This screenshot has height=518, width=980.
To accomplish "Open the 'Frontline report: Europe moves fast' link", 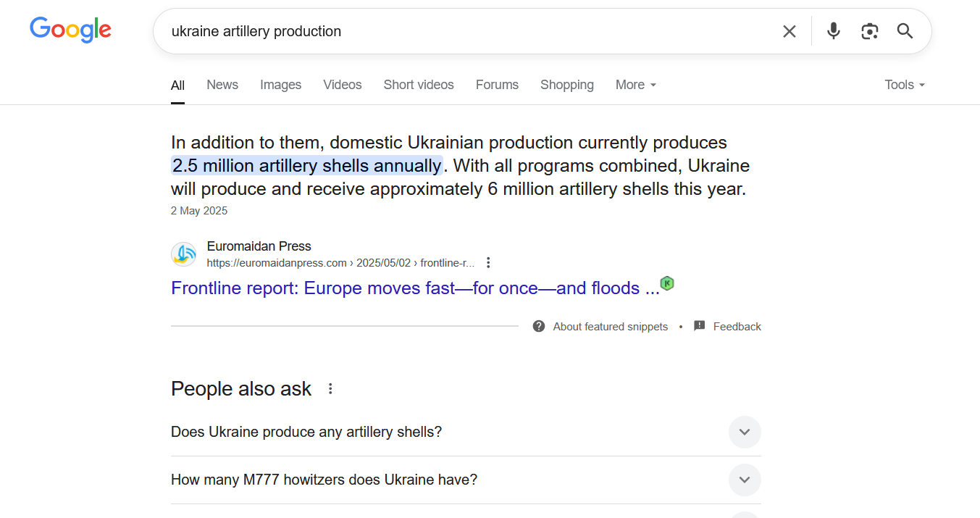I will [415, 288].
